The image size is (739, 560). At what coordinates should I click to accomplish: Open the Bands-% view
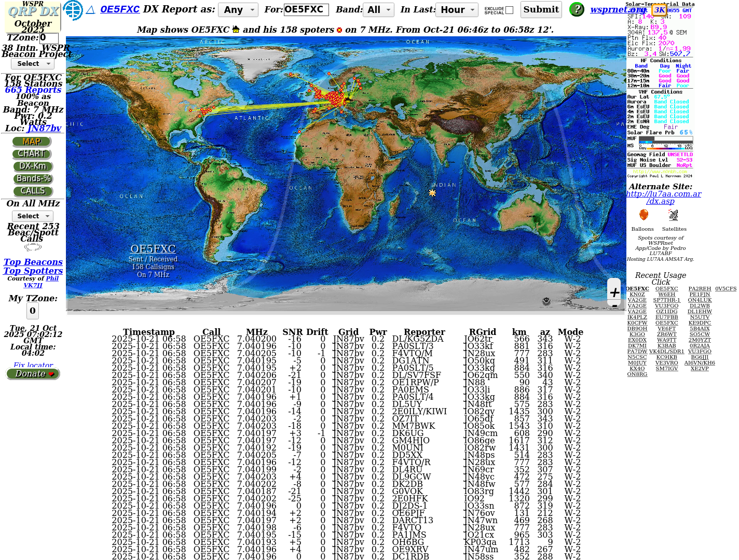coord(33,179)
